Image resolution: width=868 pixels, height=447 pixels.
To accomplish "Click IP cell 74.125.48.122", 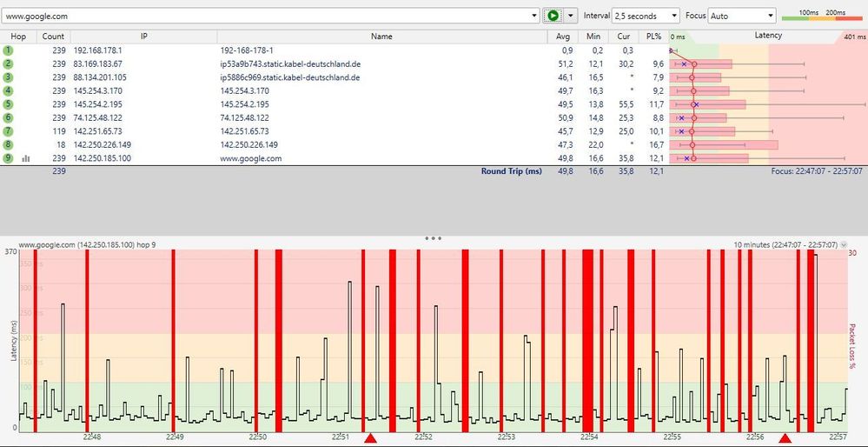I will pyautogui.click(x=97, y=117).
